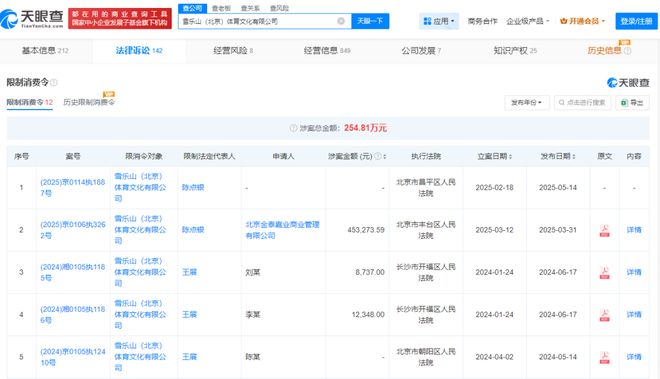Open the 发布年份 filter dropdown
The width and height of the screenshot is (660, 379).
tap(527, 102)
